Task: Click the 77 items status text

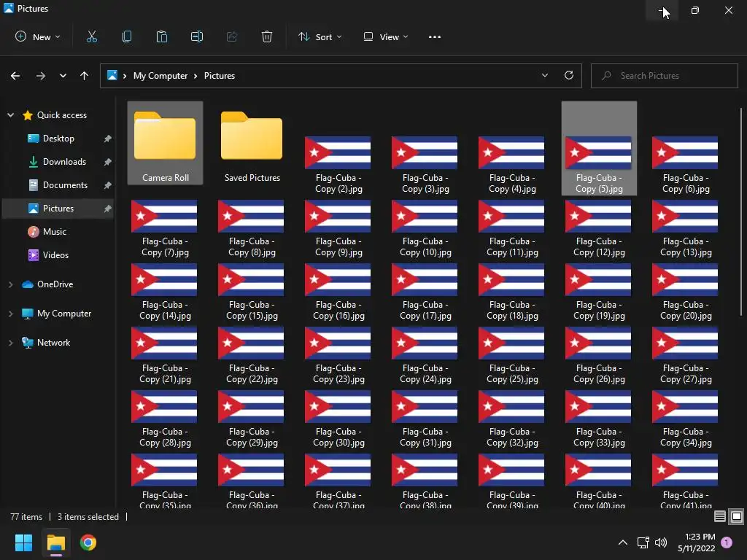Action: [26, 517]
